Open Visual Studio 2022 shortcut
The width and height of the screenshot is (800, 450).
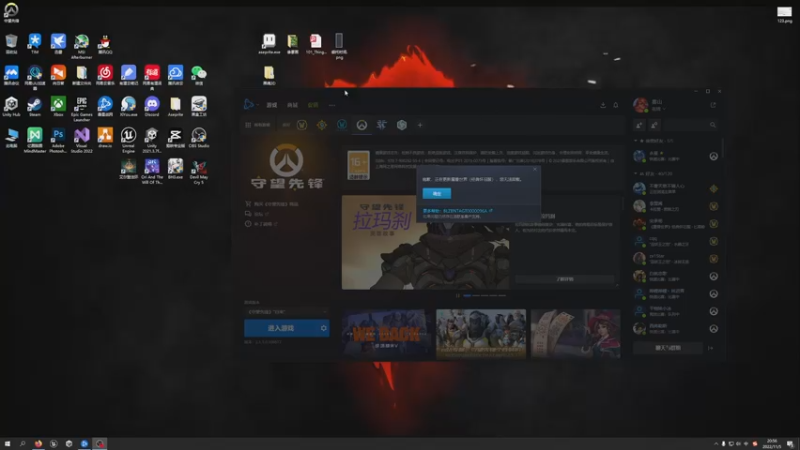(x=82, y=141)
